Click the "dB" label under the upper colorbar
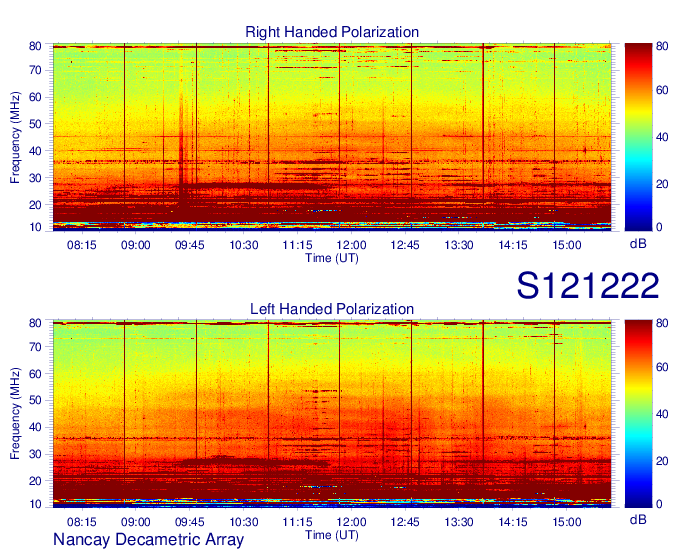This screenshot has height=552, width=680. coord(638,244)
